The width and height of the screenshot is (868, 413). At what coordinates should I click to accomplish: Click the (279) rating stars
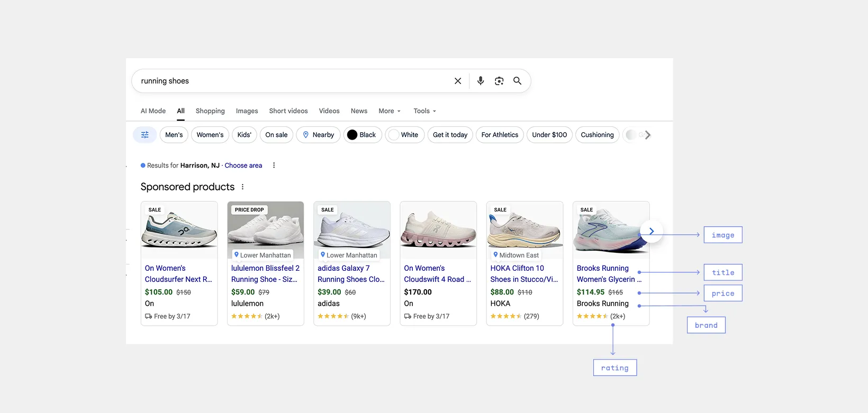[514, 316]
